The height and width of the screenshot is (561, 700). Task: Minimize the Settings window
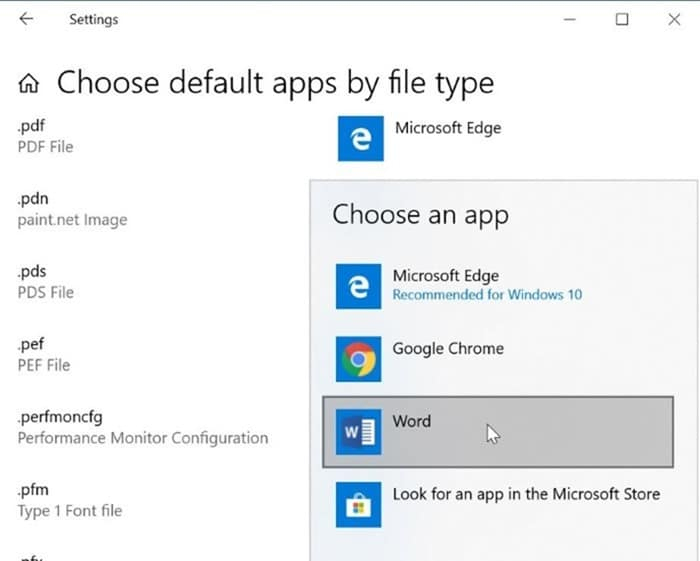[x=570, y=19]
